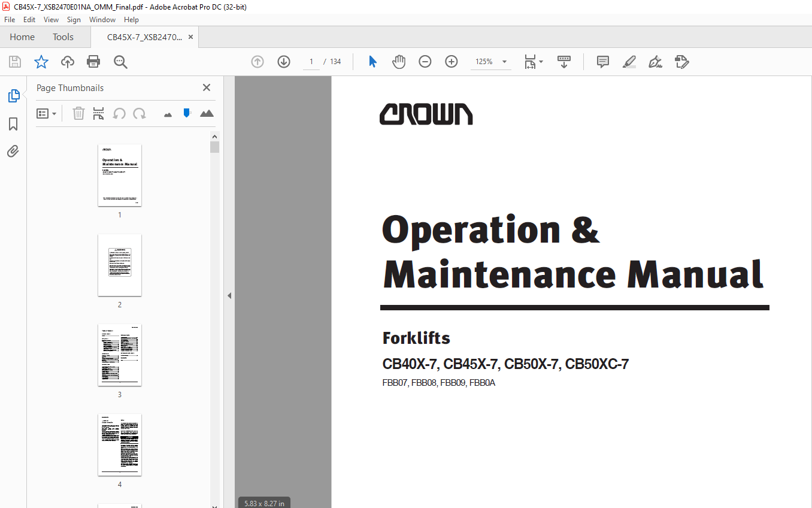812x508 pixels.
Task: Click the Crown logo on page
Action: click(426, 114)
